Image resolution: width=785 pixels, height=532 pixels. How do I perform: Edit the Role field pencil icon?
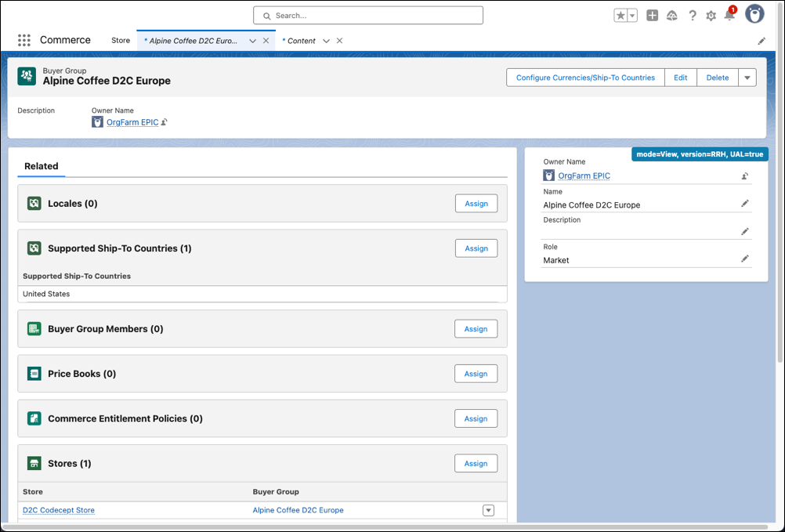click(745, 259)
